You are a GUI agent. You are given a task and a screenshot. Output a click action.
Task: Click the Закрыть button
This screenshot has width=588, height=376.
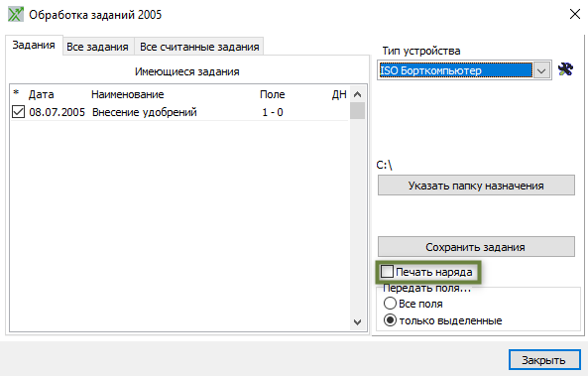click(x=544, y=360)
